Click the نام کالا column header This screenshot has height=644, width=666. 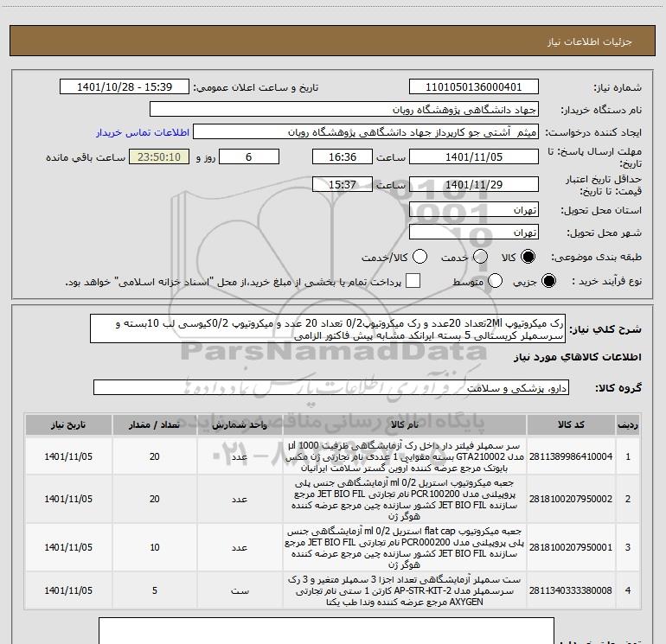pyautogui.click(x=405, y=425)
